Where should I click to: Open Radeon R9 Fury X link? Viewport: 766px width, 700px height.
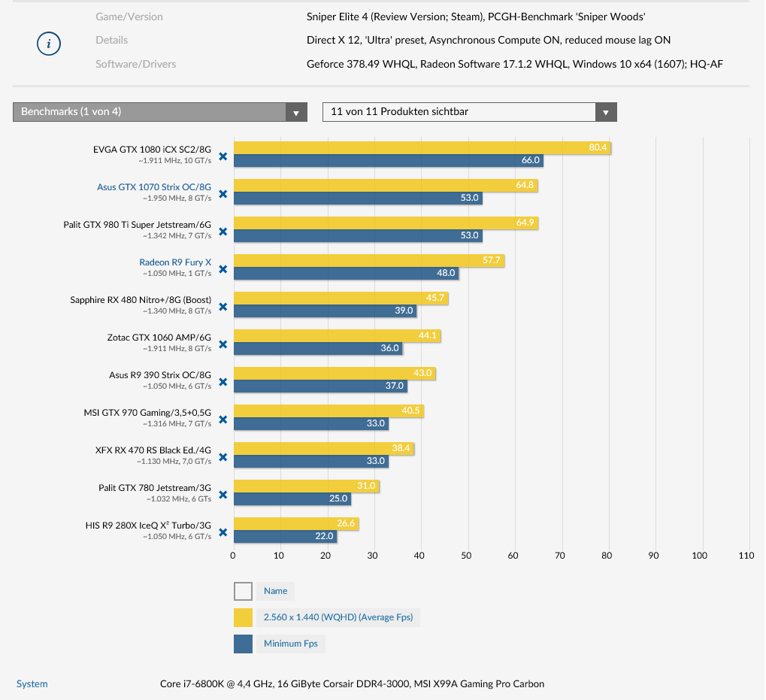pyautogui.click(x=175, y=262)
